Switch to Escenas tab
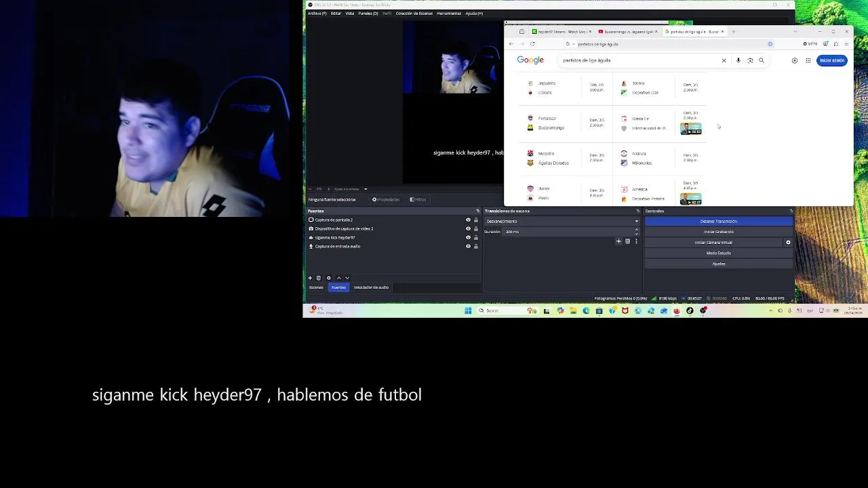Screen dimensions: 868x488 316,287
